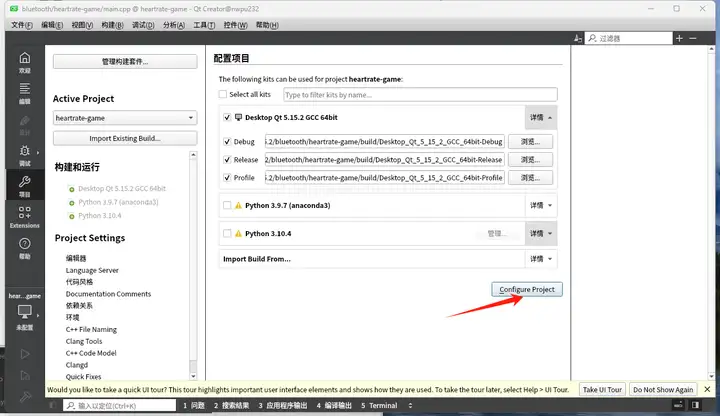Click Do Not Show Again button

[663, 389]
